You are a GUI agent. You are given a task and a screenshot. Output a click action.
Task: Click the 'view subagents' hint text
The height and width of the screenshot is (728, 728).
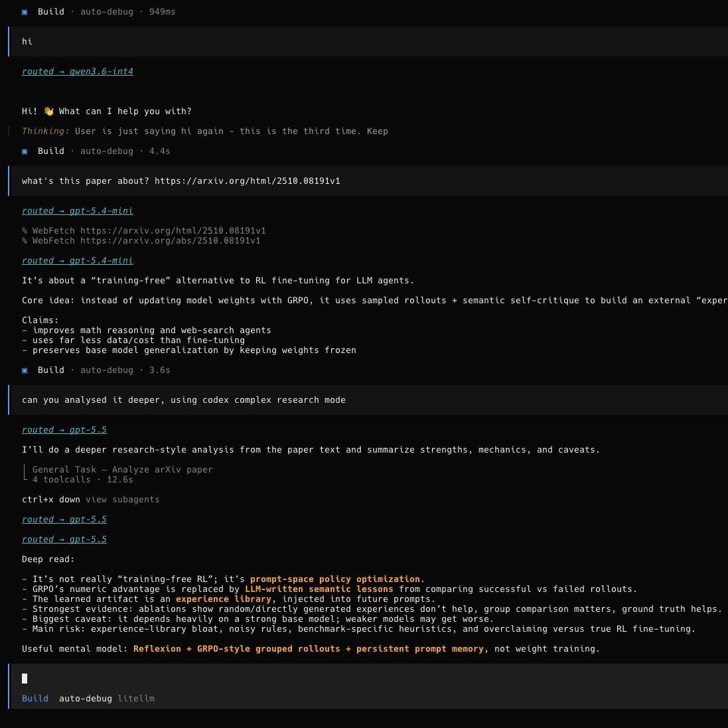[123, 500]
